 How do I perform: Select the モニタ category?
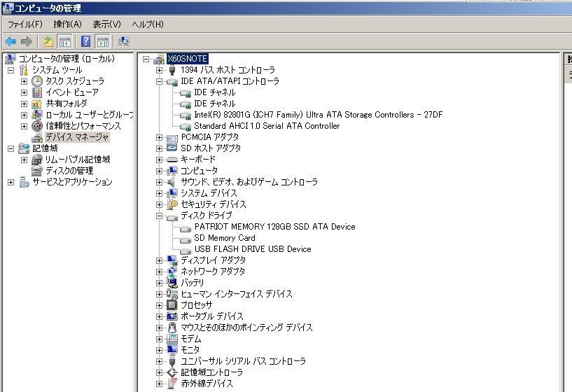point(190,350)
